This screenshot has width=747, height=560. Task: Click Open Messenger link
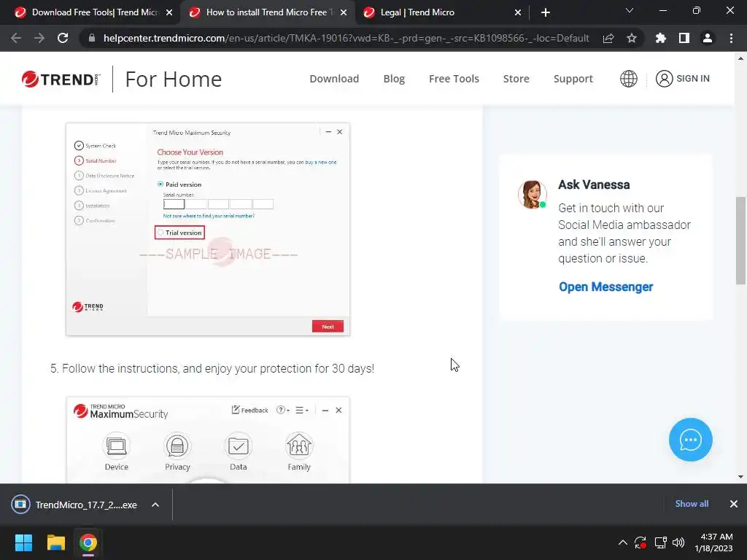click(x=605, y=287)
